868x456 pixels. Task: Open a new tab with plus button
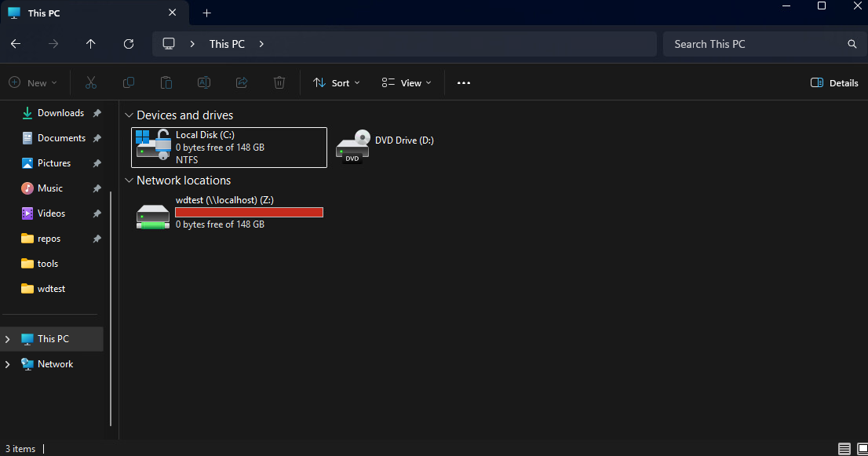(206, 13)
